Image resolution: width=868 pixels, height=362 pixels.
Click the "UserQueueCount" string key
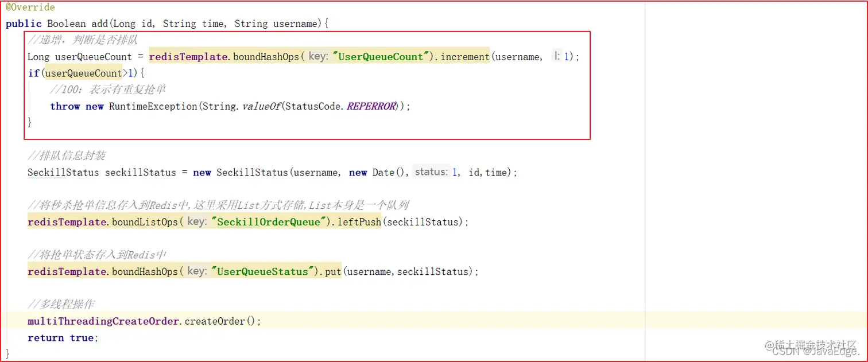[x=382, y=56]
